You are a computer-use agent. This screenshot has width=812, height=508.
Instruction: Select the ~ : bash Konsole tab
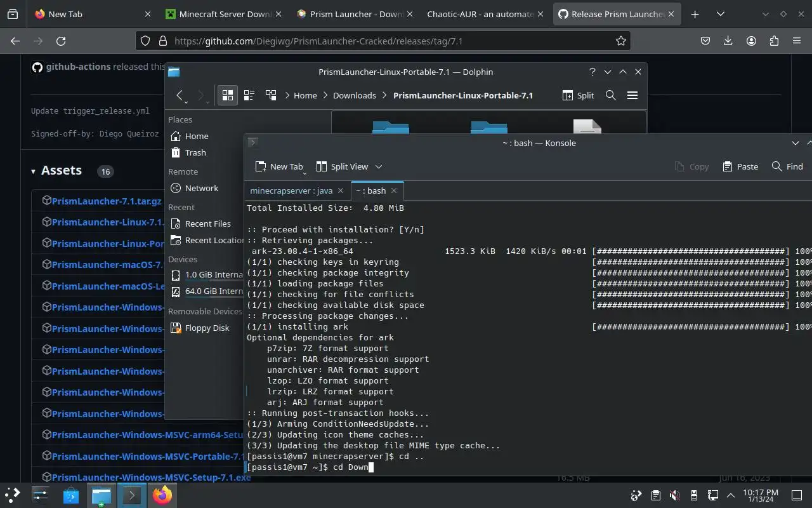click(370, 190)
